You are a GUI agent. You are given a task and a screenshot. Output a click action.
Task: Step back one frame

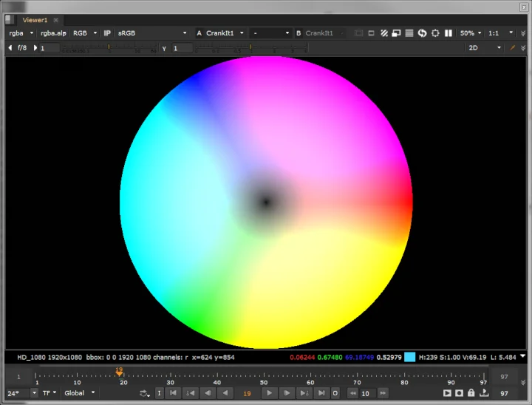point(208,393)
